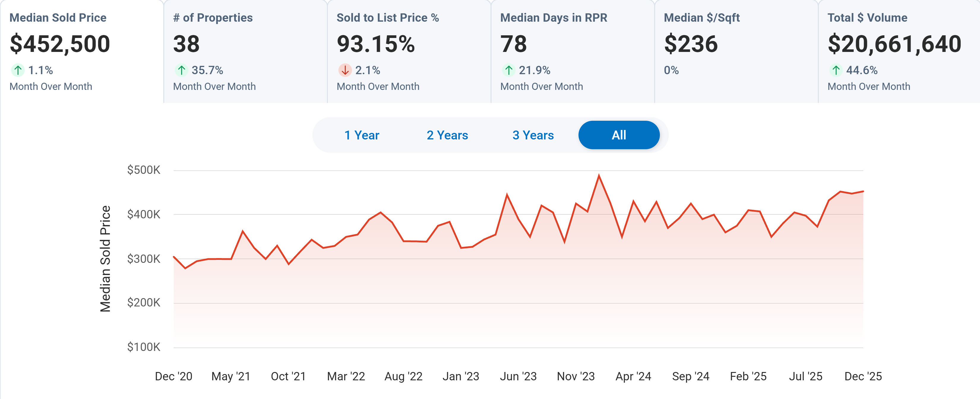The image size is (980, 399).
Task: Show the Median $/Sqft card
Action: pos(736,51)
